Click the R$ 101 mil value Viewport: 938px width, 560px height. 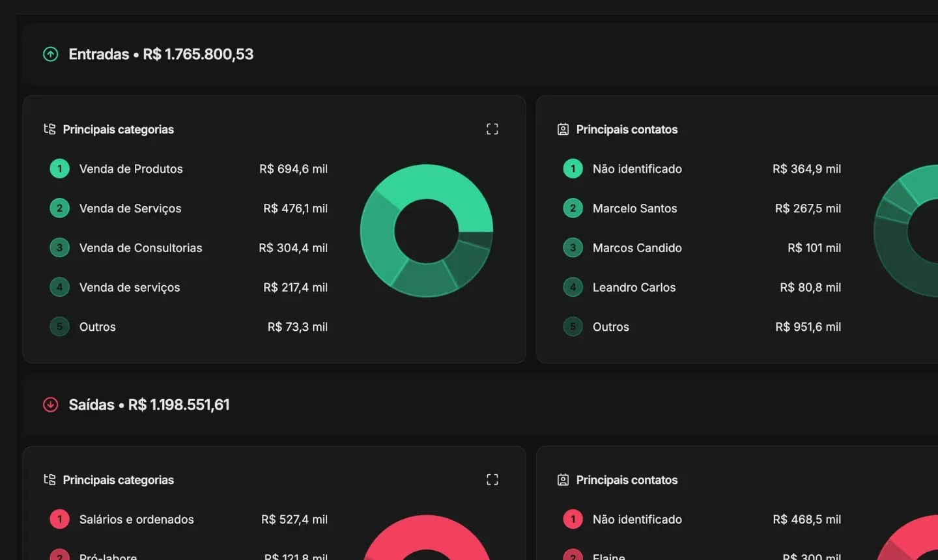click(x=814, y=247)
